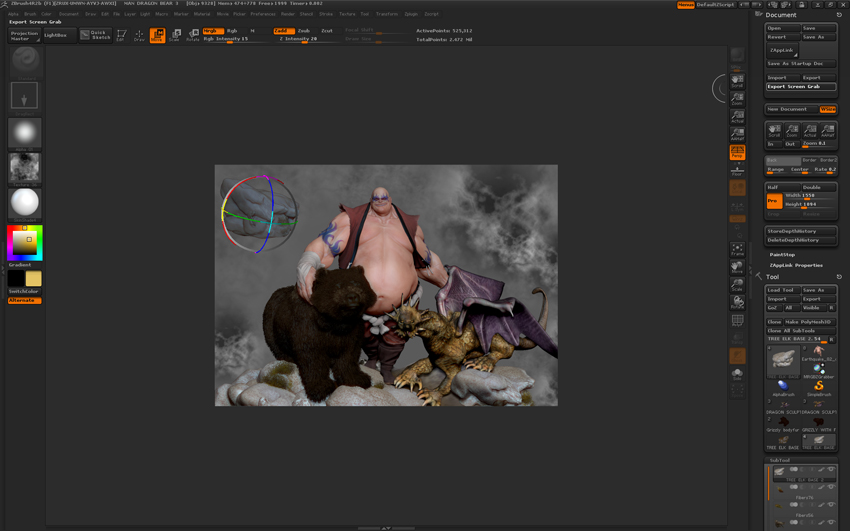Pick a hue in the color picker square
The height and width of the screenshot is (531, 850).
pyautogui.click(x=24, y=243)
